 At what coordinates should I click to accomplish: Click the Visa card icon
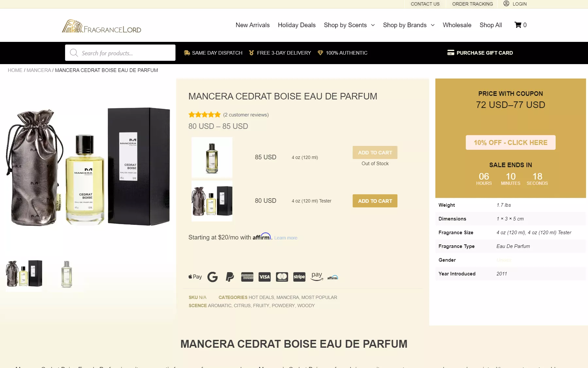point(264,277)
